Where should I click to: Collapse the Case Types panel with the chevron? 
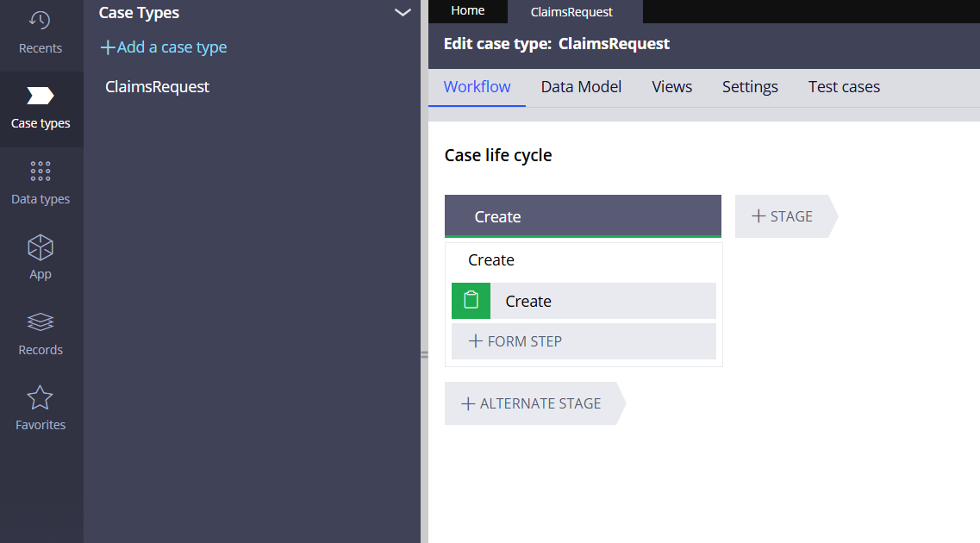click(x=402, y=13)
